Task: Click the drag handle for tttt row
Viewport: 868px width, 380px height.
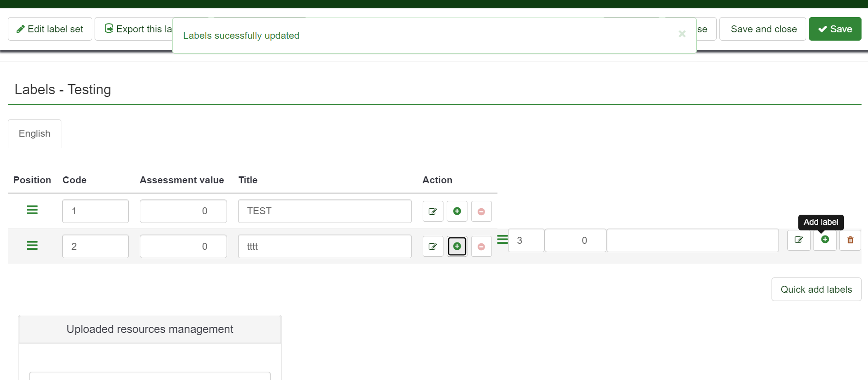Action: [32, 246]
